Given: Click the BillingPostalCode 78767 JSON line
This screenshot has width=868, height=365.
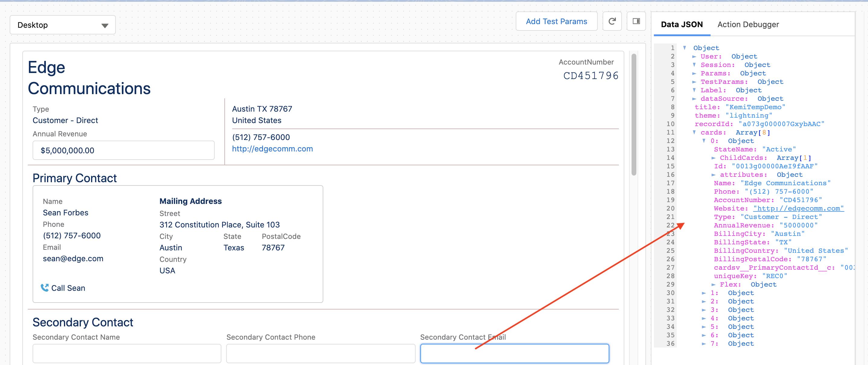Looking at the screenshot, I should tap(770, 259).
